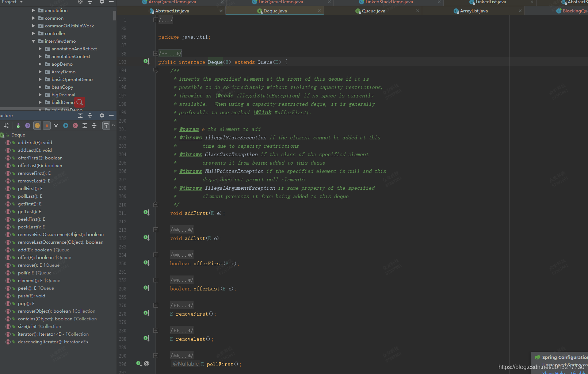Select push(E): void in Structure
The width and height of the screenshot is (588, 374).
31,296
